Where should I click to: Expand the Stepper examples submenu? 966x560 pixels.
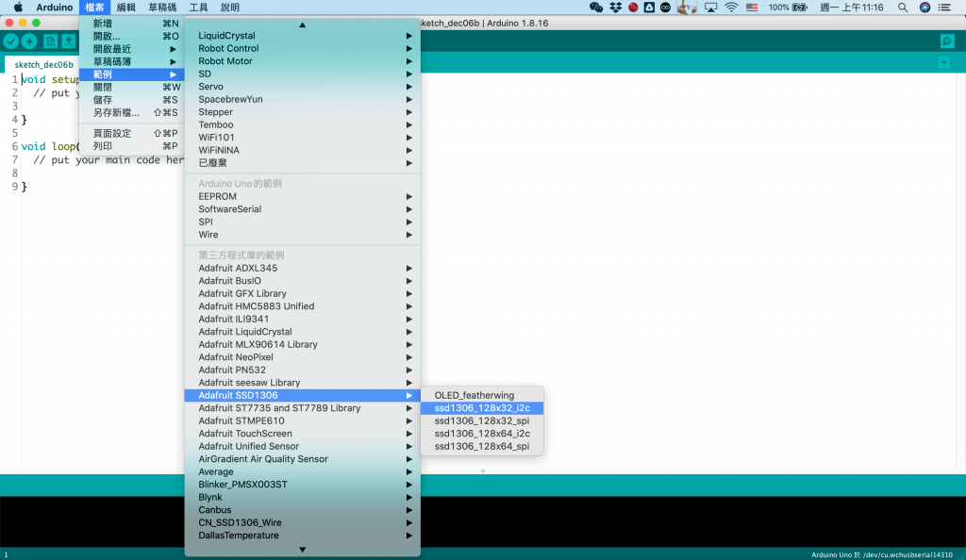(303, 112)
